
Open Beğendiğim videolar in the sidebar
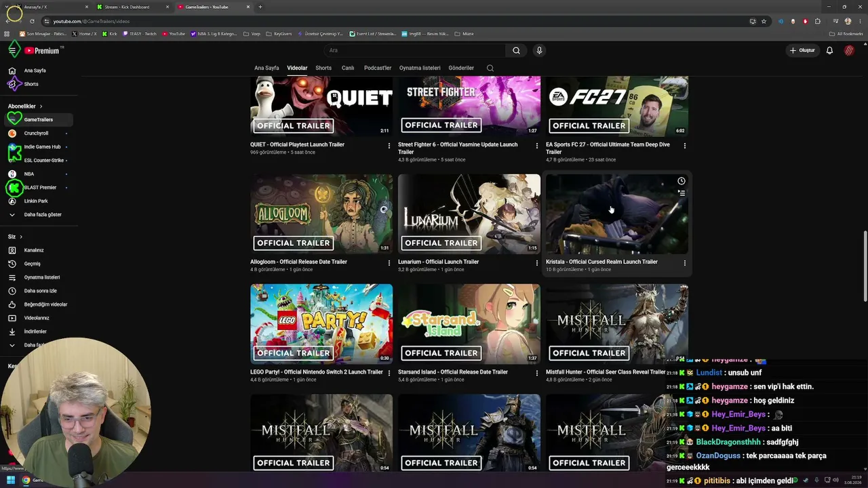pyautogui.click(x=39, y=304)
